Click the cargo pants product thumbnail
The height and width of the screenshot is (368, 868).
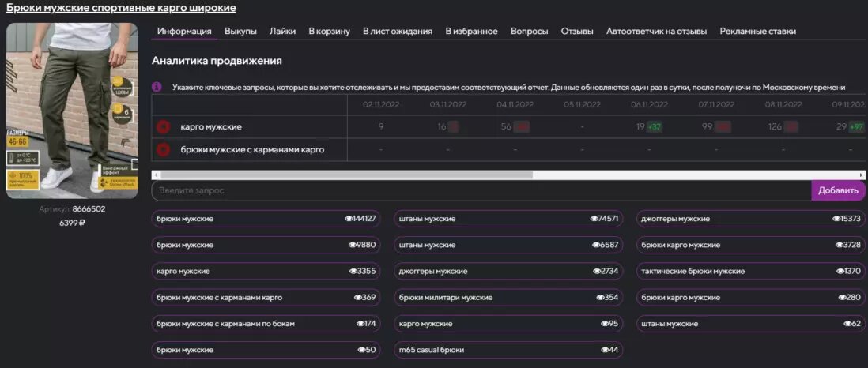click(72, 111)
